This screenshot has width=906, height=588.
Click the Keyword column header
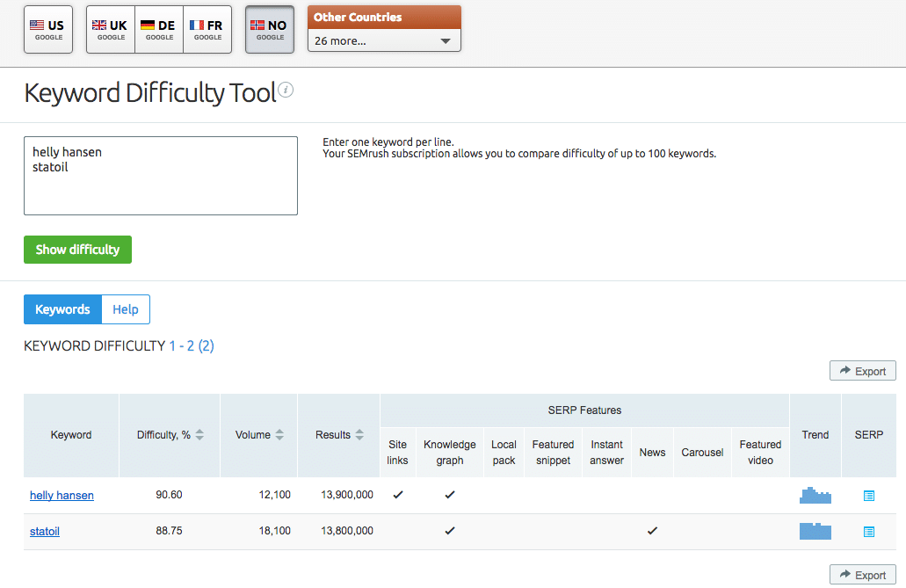point(71,435)
